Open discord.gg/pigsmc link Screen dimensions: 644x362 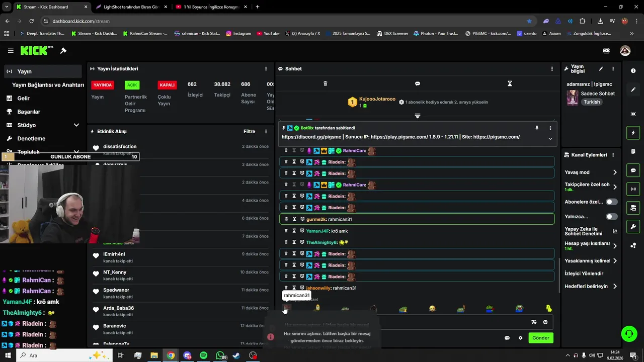tap(311, 137)
